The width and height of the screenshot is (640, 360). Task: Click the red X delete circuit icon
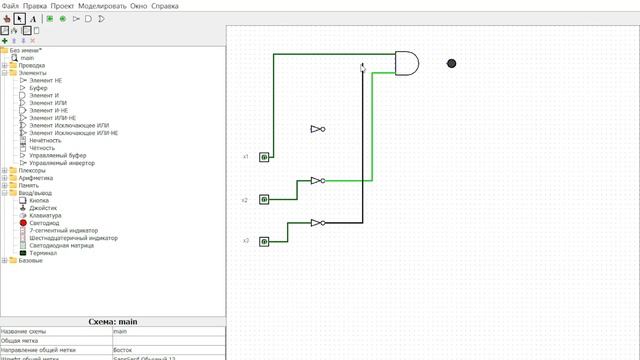point(33,41)
